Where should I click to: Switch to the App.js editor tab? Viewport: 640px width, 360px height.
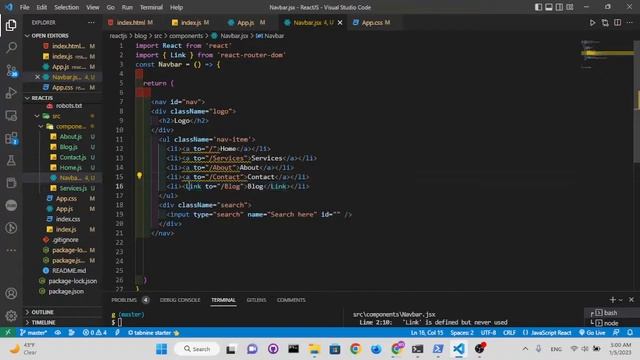(246, 22)
